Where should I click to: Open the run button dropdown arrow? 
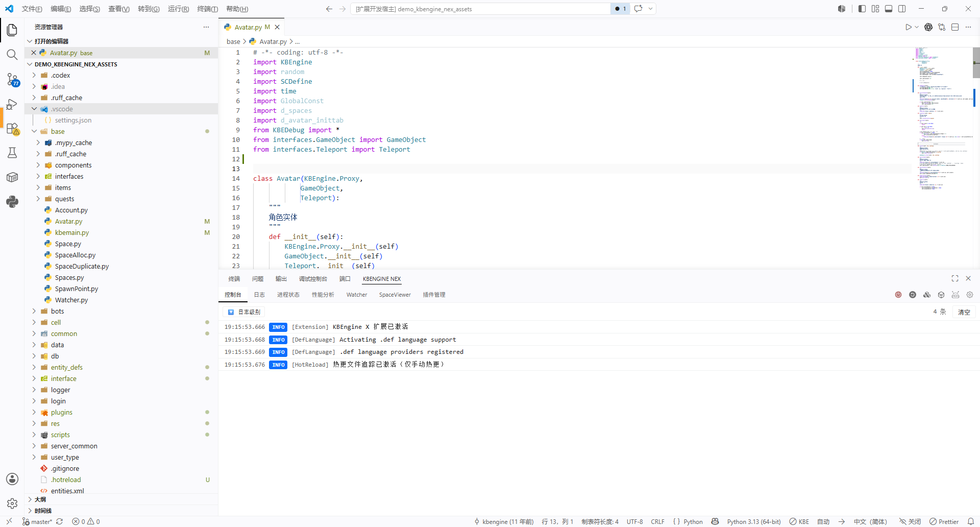[917, 27]
